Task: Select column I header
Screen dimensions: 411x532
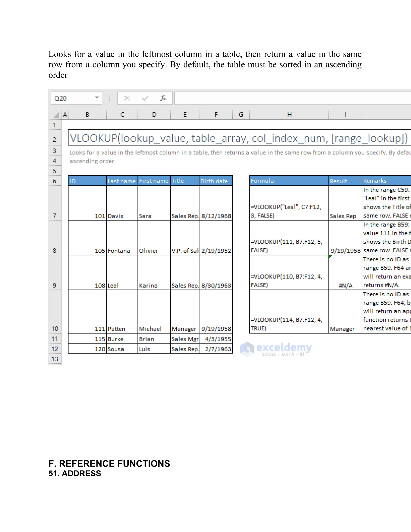Action: [345, 114]
